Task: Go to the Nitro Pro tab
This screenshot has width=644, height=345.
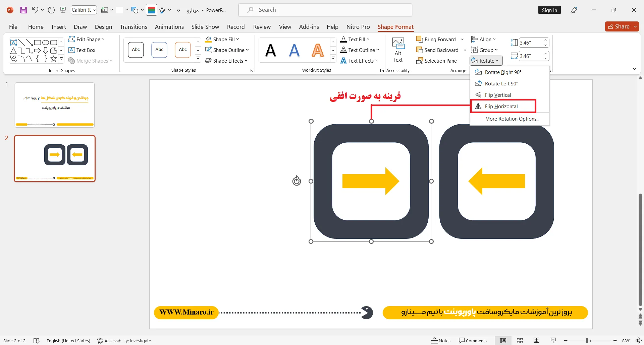Action: click(x=358, y=27)
